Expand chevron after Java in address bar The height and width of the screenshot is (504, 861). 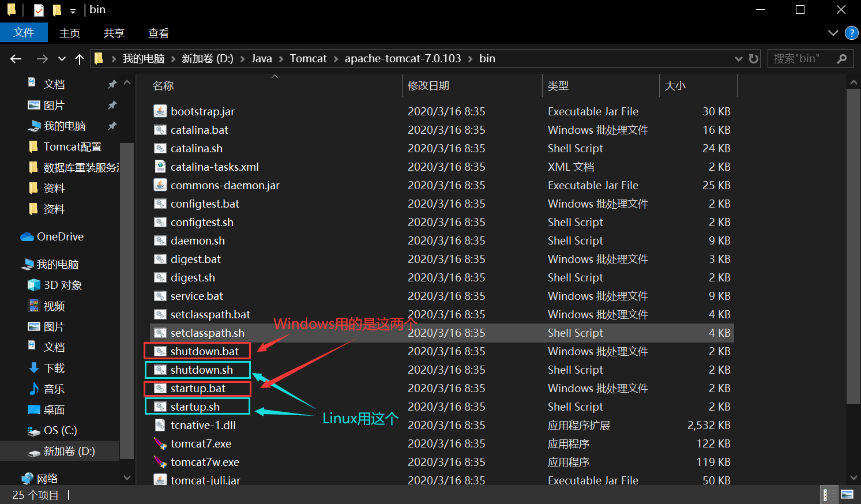tap(281, 59)
